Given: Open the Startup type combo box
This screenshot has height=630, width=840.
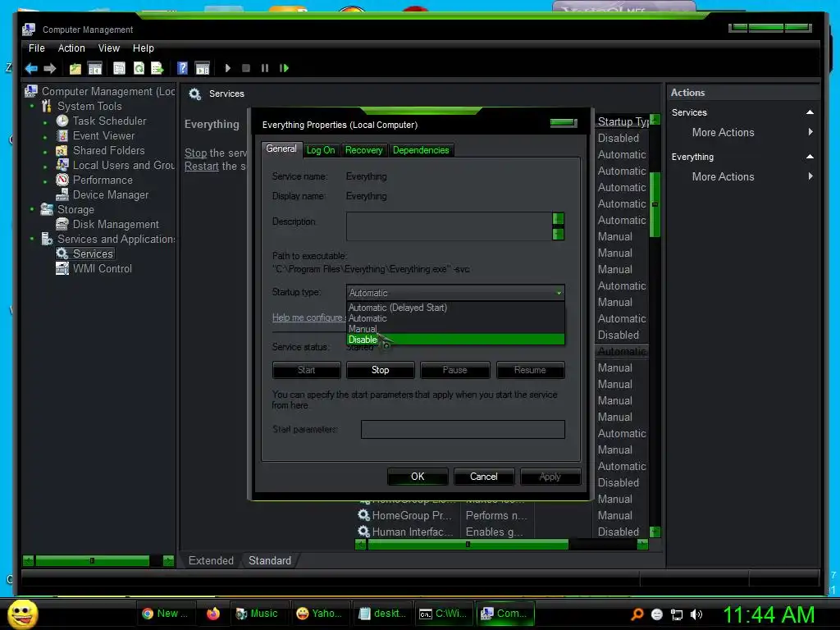Looking at the screenshot, I should [455, 293].
